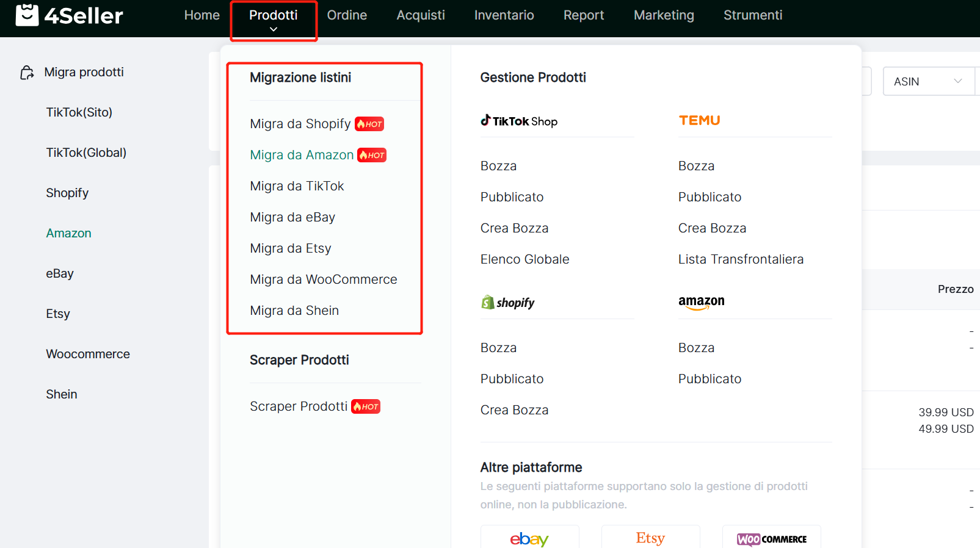Screen dimensions: 980x548
Task: Open Pubblicato under Shopify
Action: coord(512,379)
